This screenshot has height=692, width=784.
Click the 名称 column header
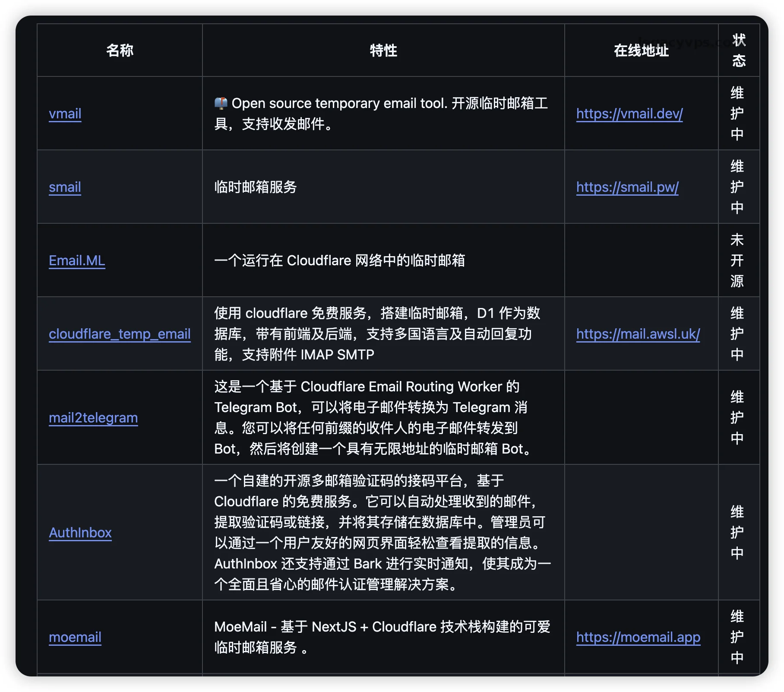point(120,51)
